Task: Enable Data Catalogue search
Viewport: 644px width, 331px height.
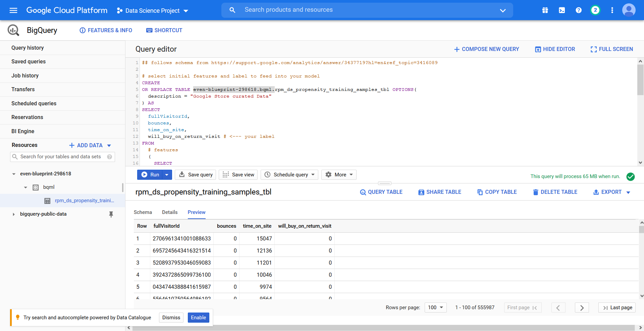Action: 199,318
